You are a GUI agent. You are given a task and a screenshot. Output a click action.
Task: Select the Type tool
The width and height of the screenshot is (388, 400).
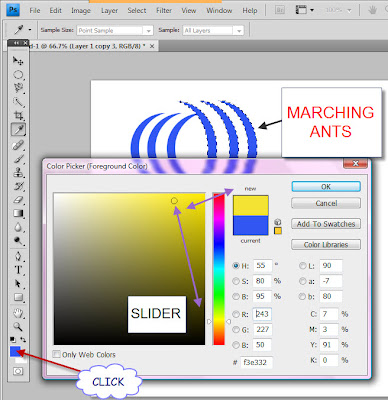[x=18, y=270]
